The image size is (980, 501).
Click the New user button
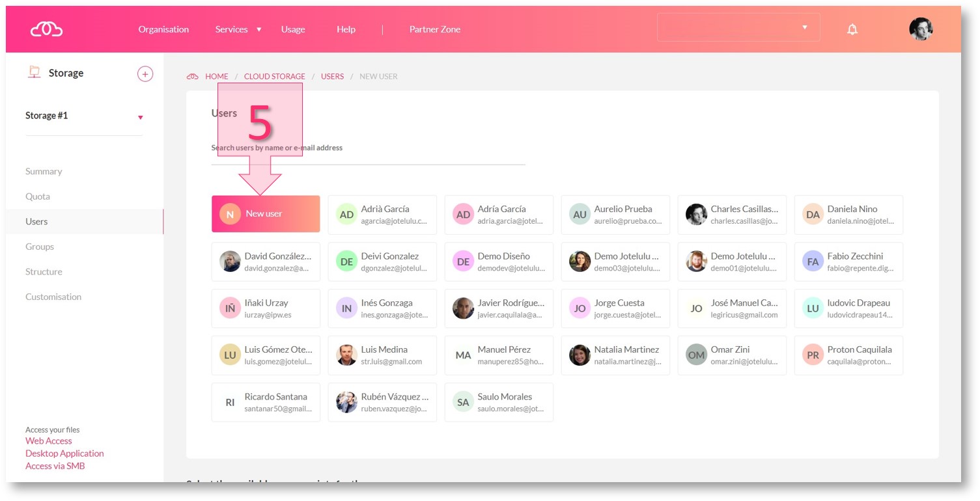point(266,214)
